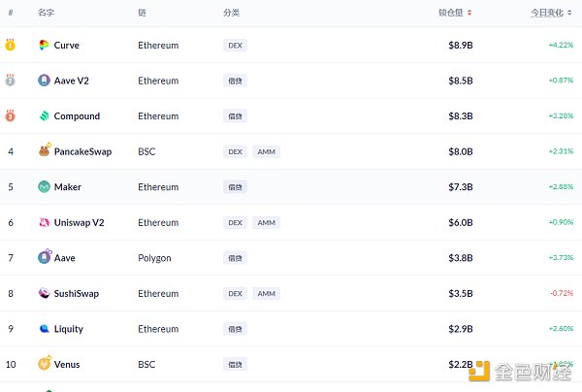Click the 链 column header

[x=142, y=13]
